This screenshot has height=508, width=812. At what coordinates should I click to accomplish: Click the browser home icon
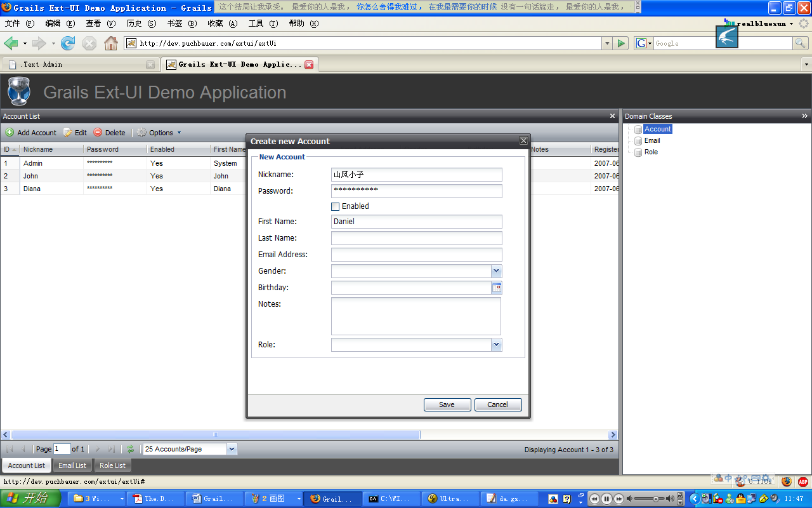pyautogui.click(x=111, y=43)
